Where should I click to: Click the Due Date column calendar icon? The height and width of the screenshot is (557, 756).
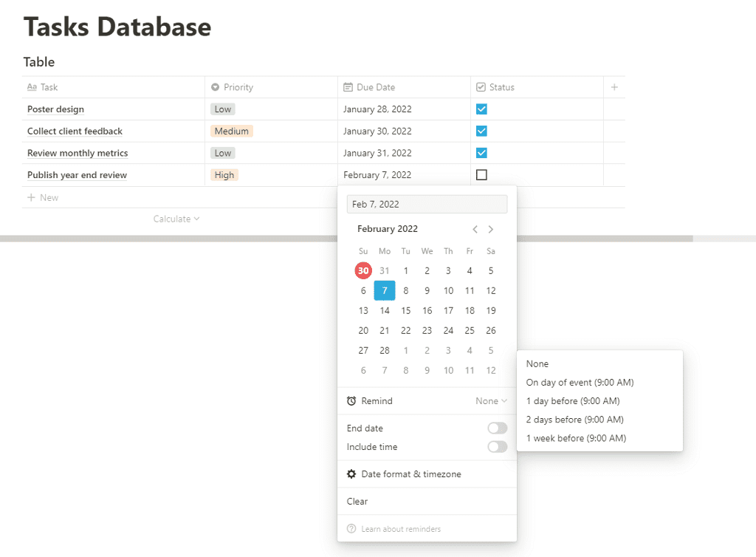348,87
